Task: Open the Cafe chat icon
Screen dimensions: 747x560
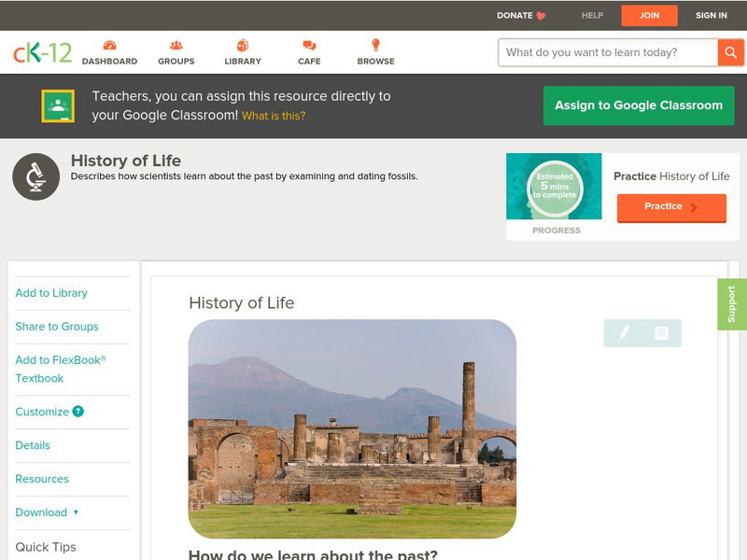Action: (x=309, y=46)
